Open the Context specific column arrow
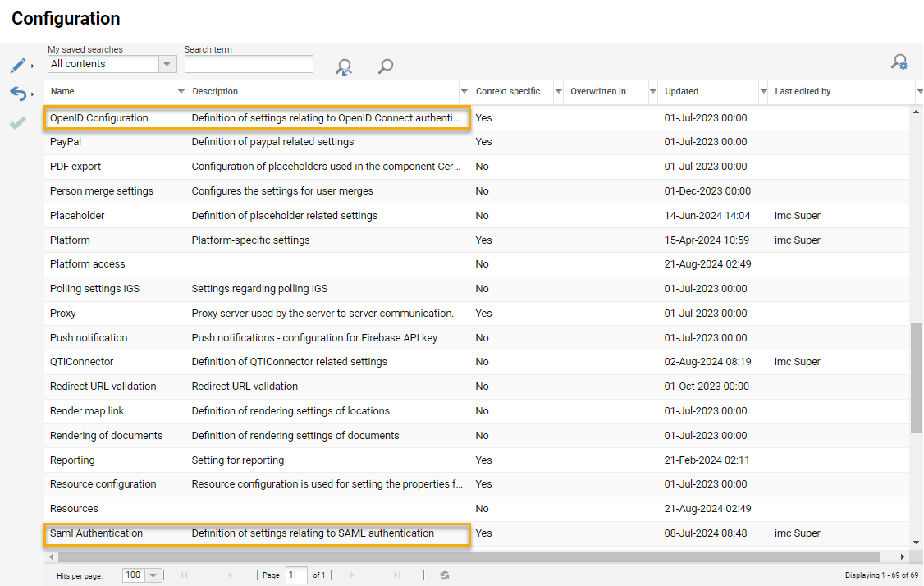The image size is (924, 586). click(559, 91)
